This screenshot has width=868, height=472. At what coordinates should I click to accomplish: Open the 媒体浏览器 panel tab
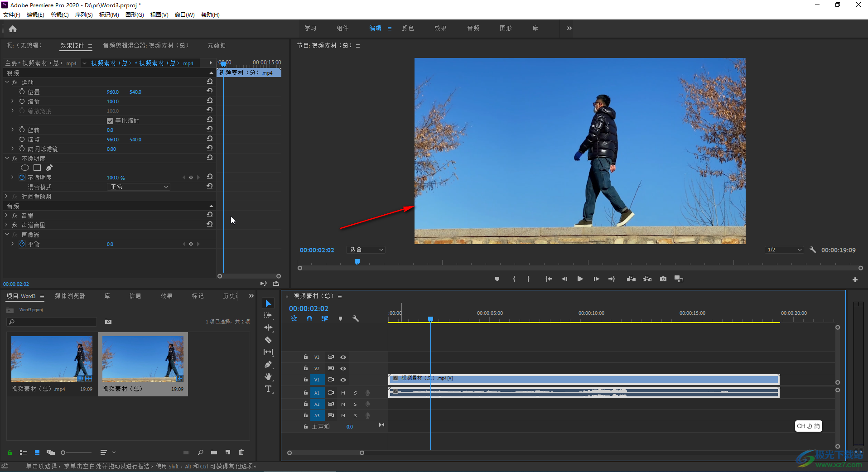point(70,296)
